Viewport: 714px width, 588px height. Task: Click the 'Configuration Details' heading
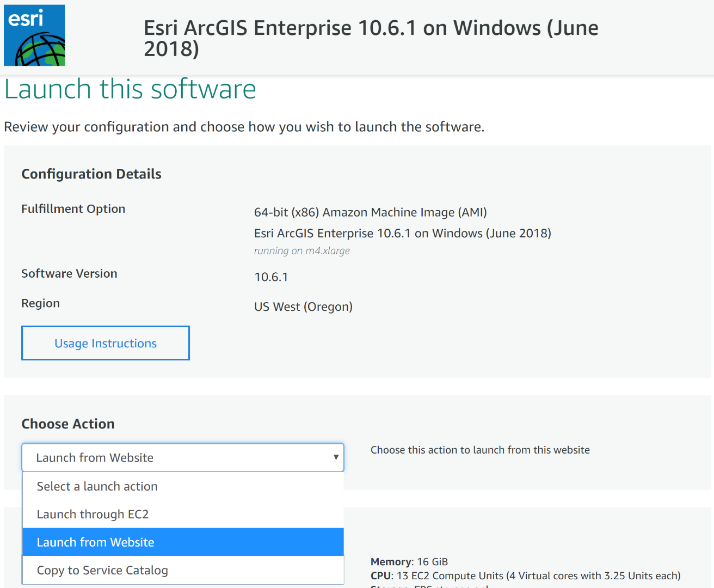(91, 174)
